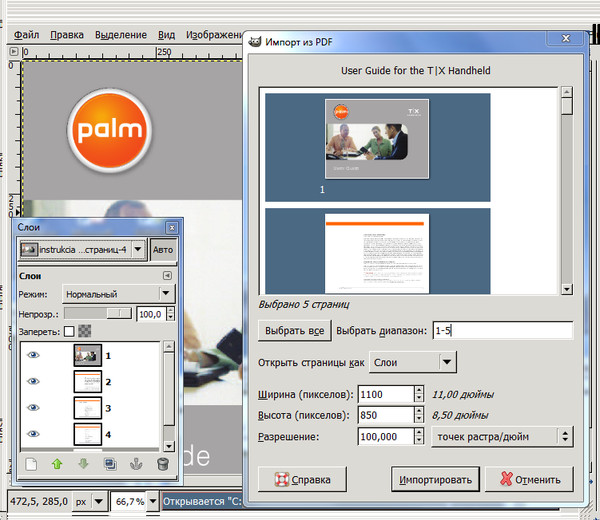Click the opacity value field 100,0
600x520 pixels.
pyautogui.click(x=151, y=314)
